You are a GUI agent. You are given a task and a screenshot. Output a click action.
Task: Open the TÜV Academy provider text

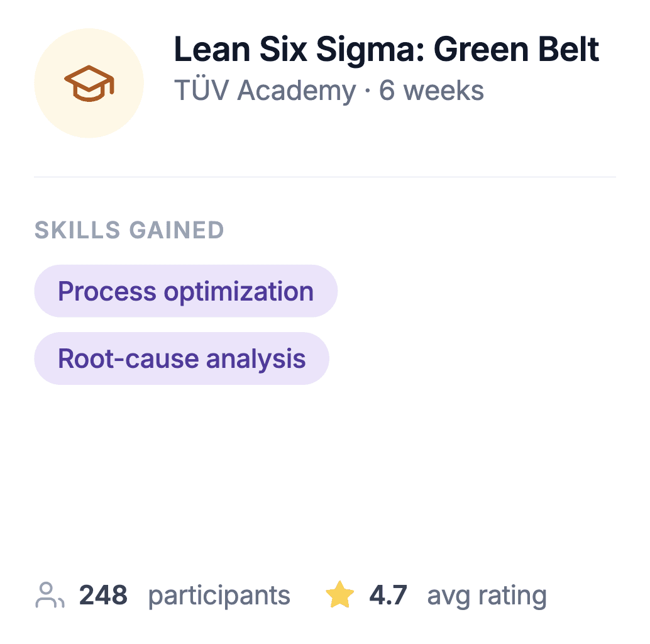pos(265,90)
